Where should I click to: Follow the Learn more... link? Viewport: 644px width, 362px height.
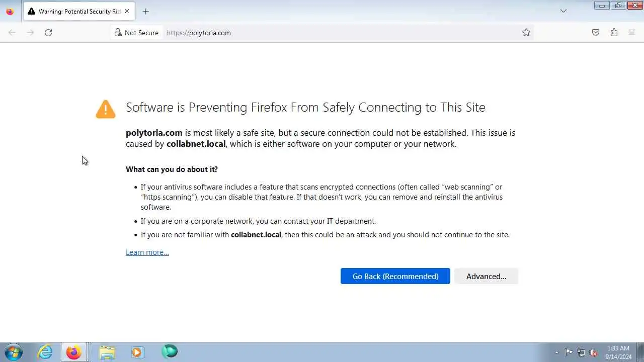[147, 252]
